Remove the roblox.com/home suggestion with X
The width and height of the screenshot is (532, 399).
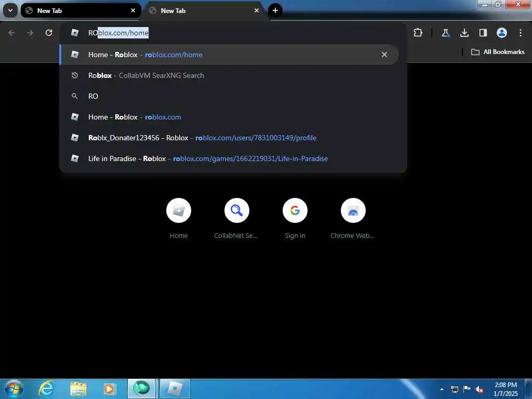(x=384, y=55)
